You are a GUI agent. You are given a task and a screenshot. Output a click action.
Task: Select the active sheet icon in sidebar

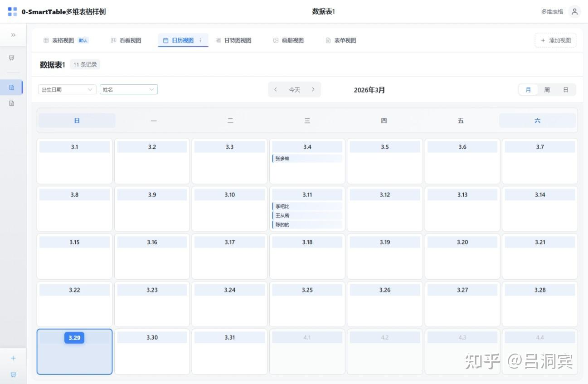coord(12,87)
